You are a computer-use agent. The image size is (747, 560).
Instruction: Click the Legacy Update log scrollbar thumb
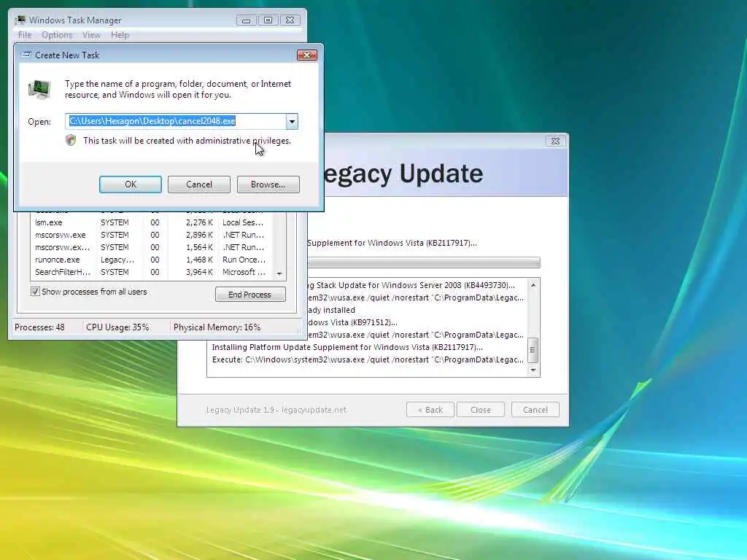(x=533, y=350)
